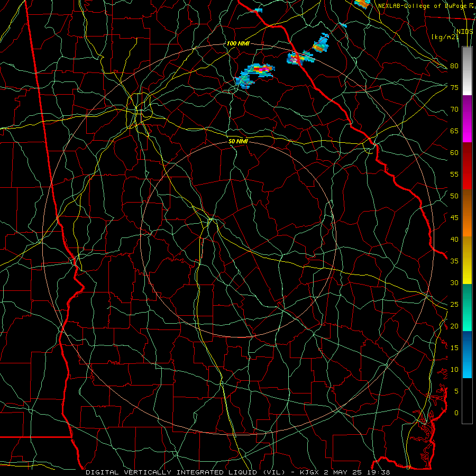Click the 40 value on VIL scale
Viewport: 476px width, 476px height.
[454, 239]
